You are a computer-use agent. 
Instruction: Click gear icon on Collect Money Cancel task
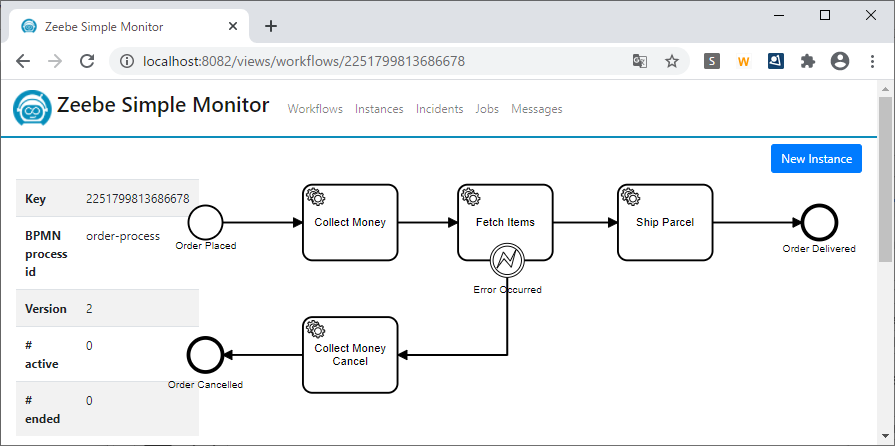(316, 329)
